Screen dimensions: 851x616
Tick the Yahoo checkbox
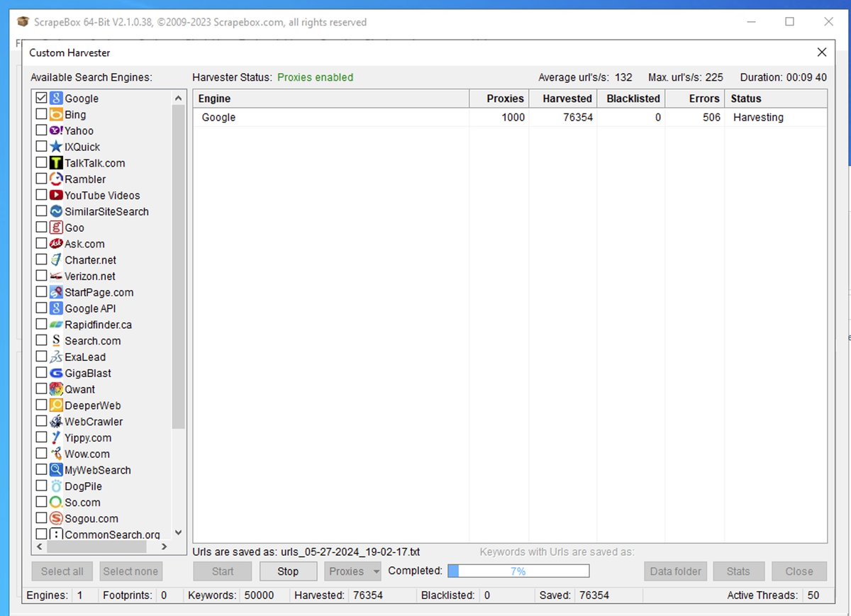(x=41, y=130)
